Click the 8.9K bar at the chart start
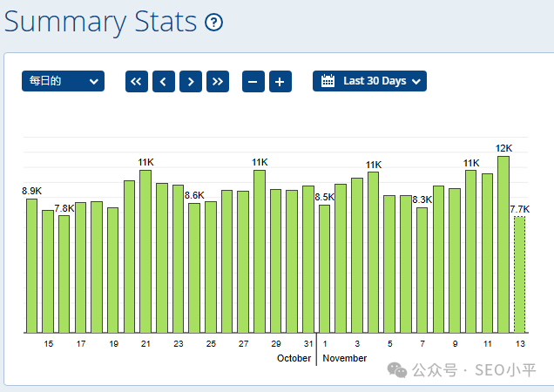 [32, 266]
